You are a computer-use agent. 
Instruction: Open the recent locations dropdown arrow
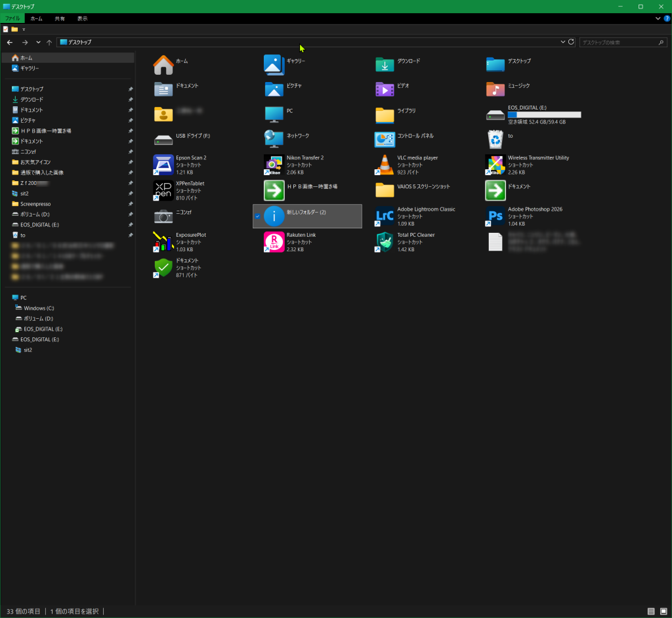click(38, 43)
